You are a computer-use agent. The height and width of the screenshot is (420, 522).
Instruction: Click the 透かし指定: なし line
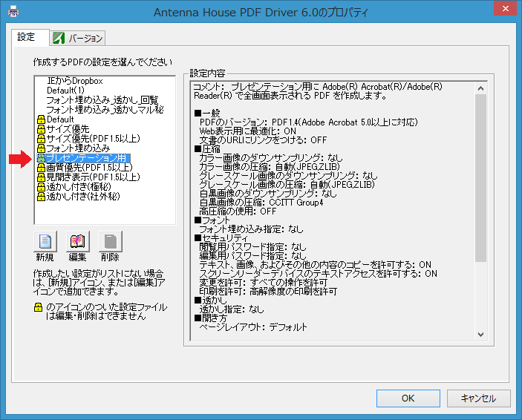pyautogui.click(x=232, y=309)
